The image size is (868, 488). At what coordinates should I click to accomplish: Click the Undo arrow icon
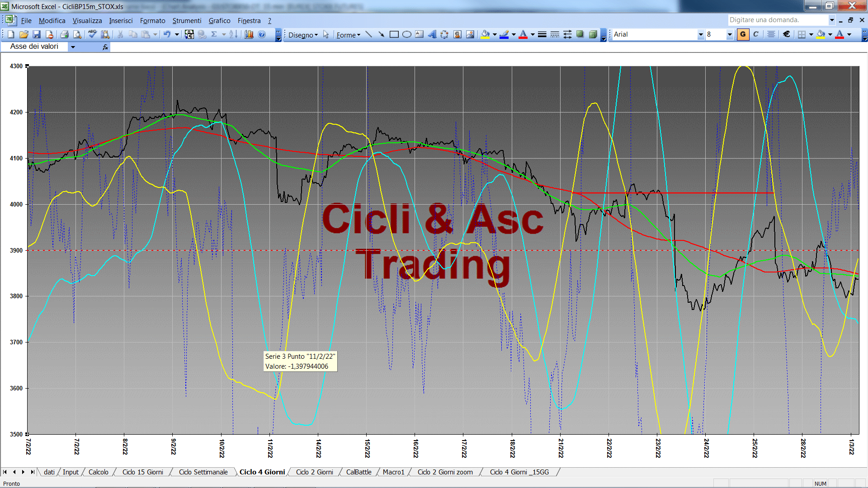pos(167,34)
